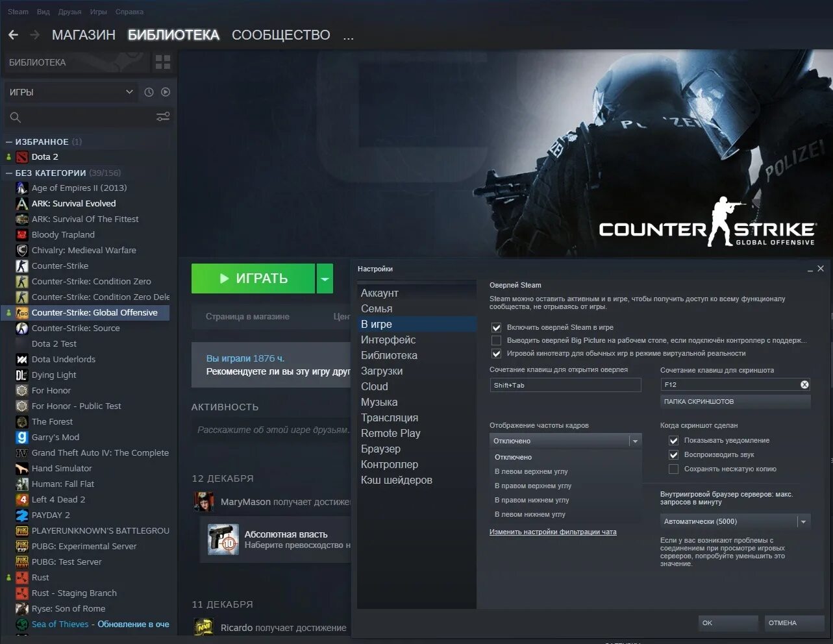Confirm settings with OK button

(x=728, y=623)
